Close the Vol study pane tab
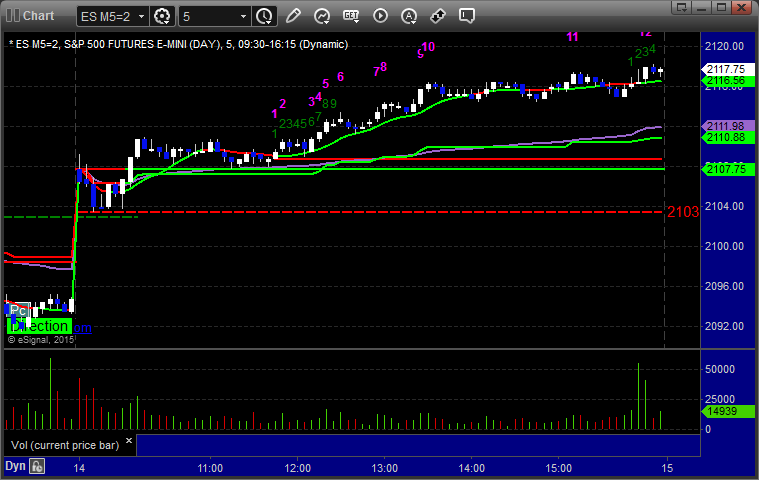 point(129,440)
